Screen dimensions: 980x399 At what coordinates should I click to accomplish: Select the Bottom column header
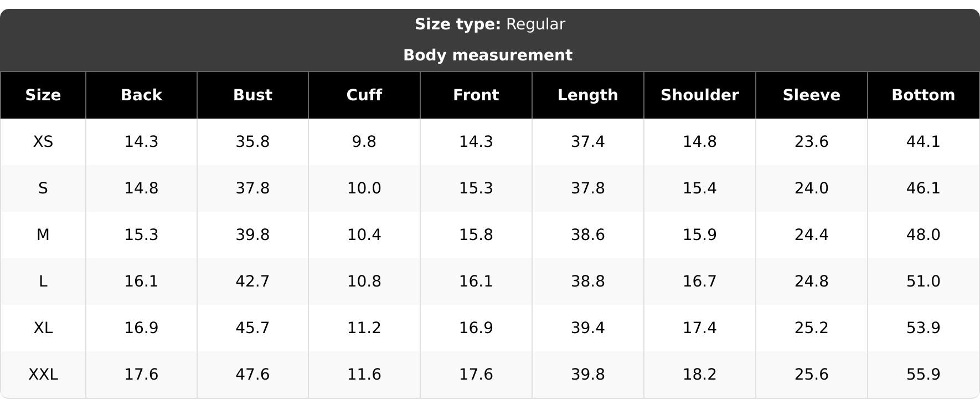(x=923, y=95)
